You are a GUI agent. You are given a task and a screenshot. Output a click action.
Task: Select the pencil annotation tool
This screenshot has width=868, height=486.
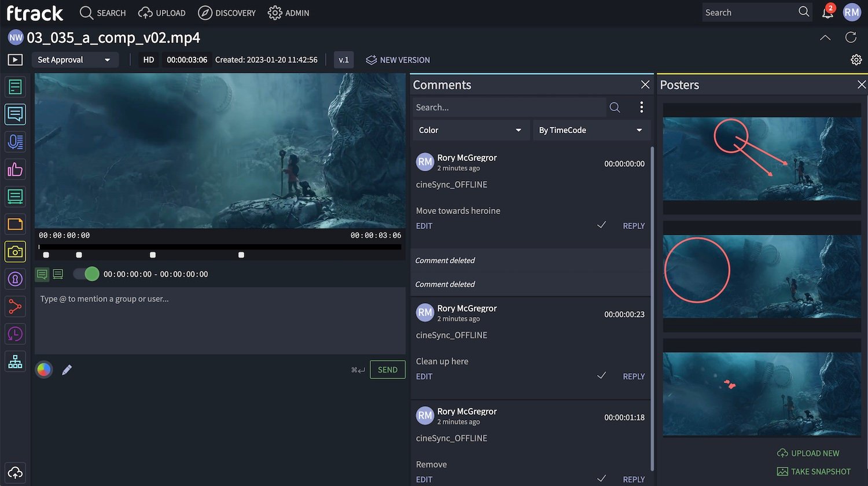tap(67, 369)
